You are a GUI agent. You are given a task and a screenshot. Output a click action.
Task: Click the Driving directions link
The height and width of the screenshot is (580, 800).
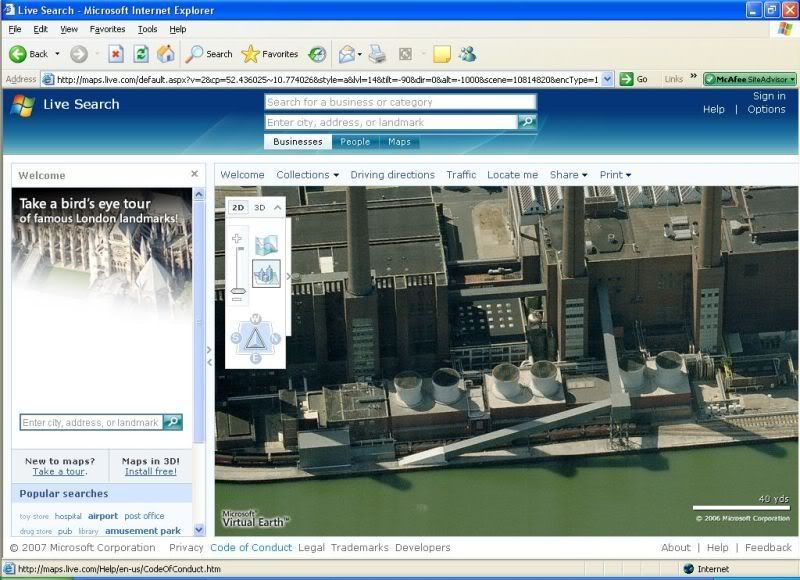tap(392, 174)
